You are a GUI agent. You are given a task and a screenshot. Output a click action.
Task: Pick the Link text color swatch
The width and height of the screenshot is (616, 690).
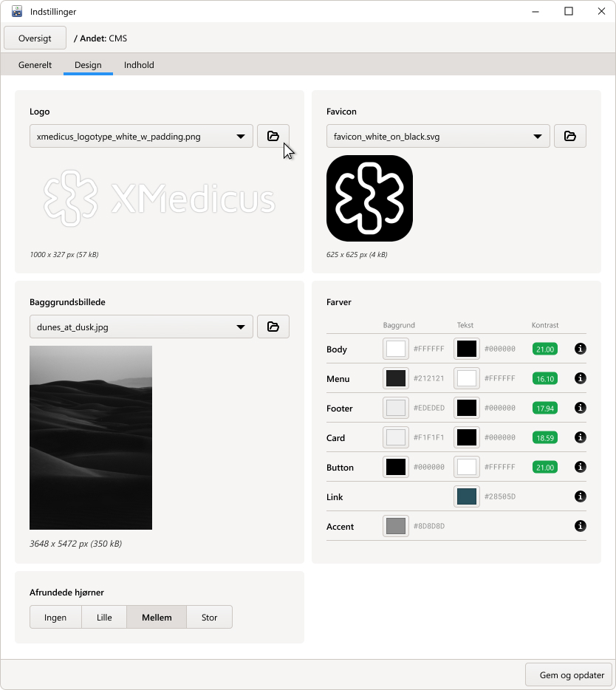(467, 496)
